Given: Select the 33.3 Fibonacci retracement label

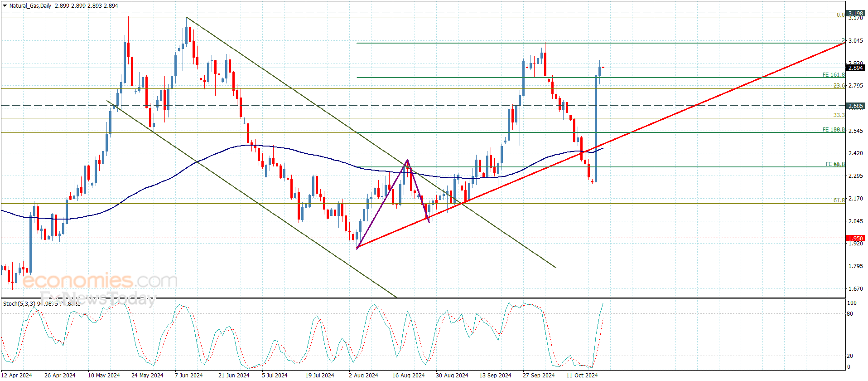Looking at the screenshot, I should (839, 115).
